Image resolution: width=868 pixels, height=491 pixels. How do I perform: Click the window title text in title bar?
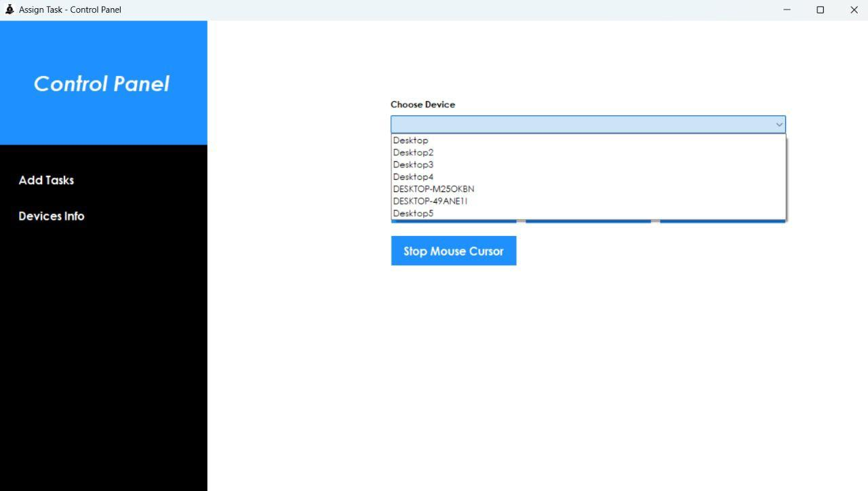(70, 9)
